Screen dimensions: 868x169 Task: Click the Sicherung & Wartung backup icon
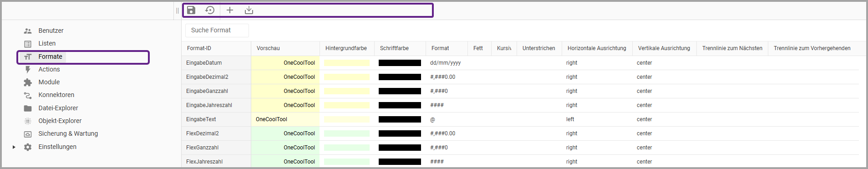[28, 134]
